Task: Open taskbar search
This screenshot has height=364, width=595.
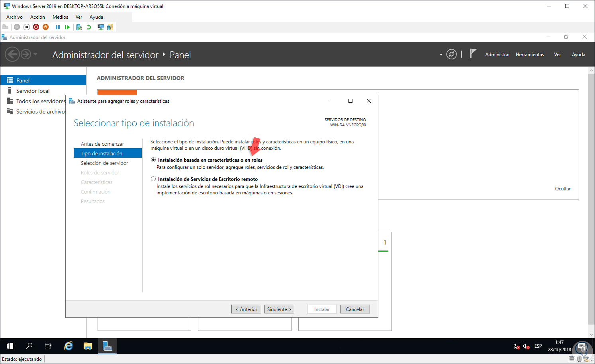Action: pos(29,346)
